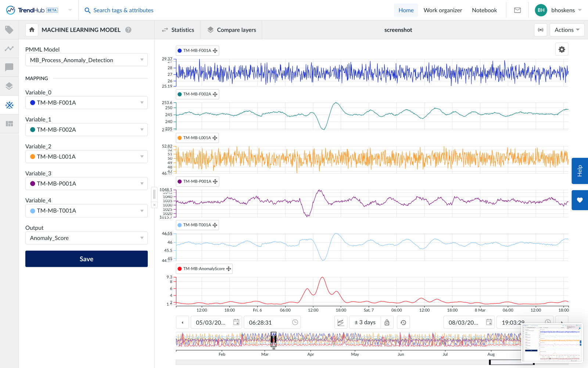Click the blue Help side button
This screenshot has height=368, width=588.
pos(580,171)
